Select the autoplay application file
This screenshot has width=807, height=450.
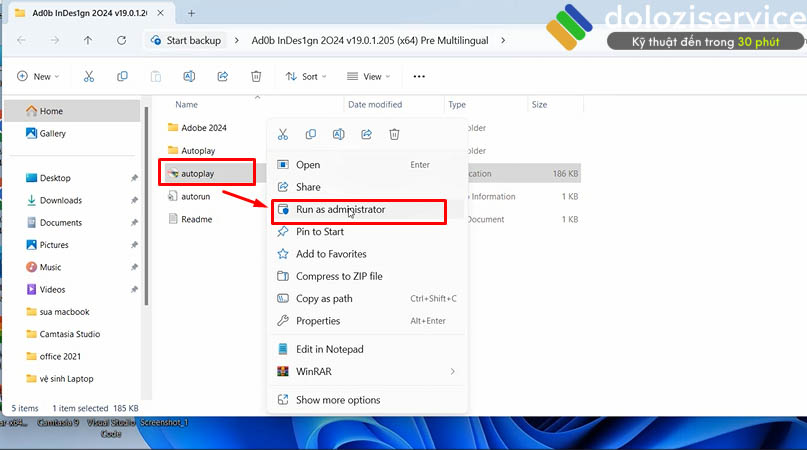[191, 174]
